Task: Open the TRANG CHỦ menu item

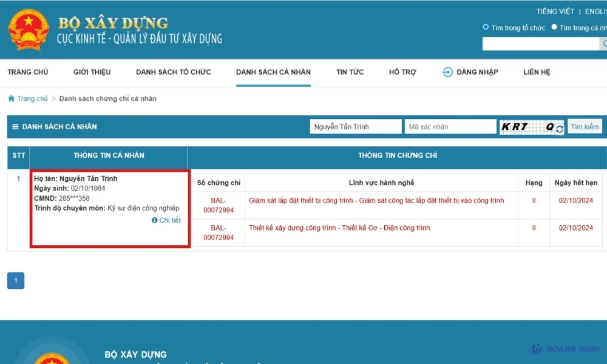Action: 28,72
